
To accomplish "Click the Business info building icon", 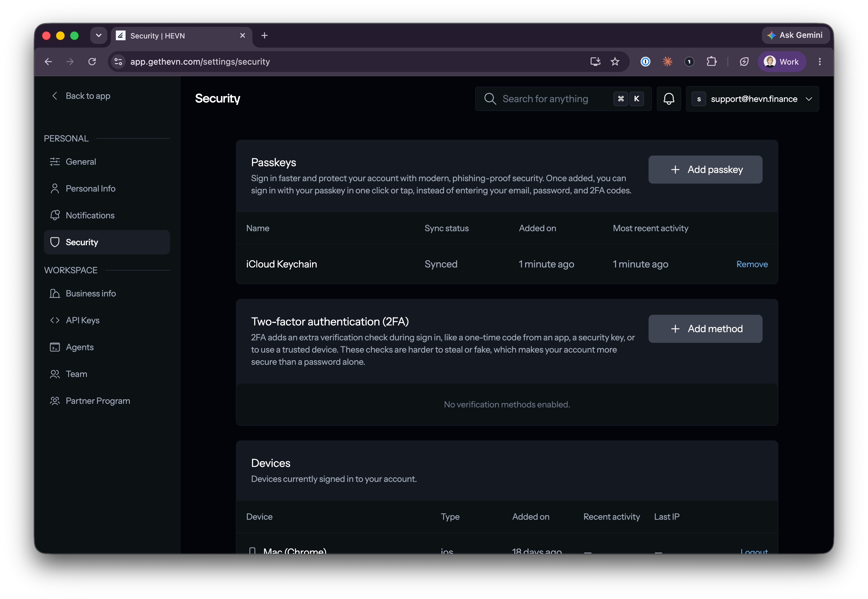I will (x=55, y=293).
